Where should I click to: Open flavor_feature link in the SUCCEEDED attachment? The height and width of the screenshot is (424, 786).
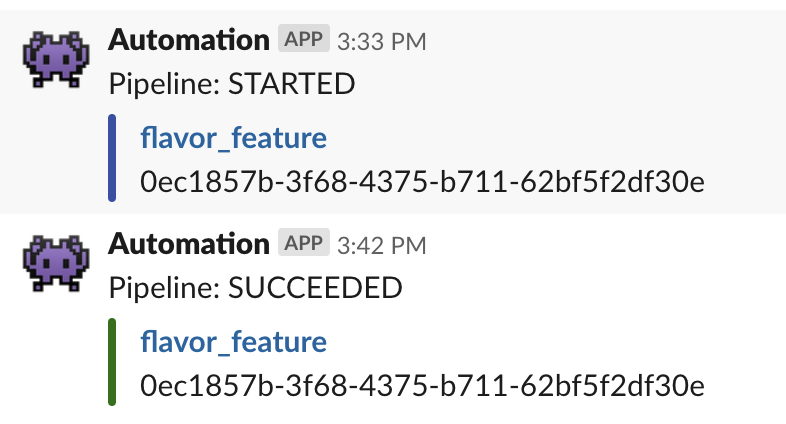tap(234, 342)
